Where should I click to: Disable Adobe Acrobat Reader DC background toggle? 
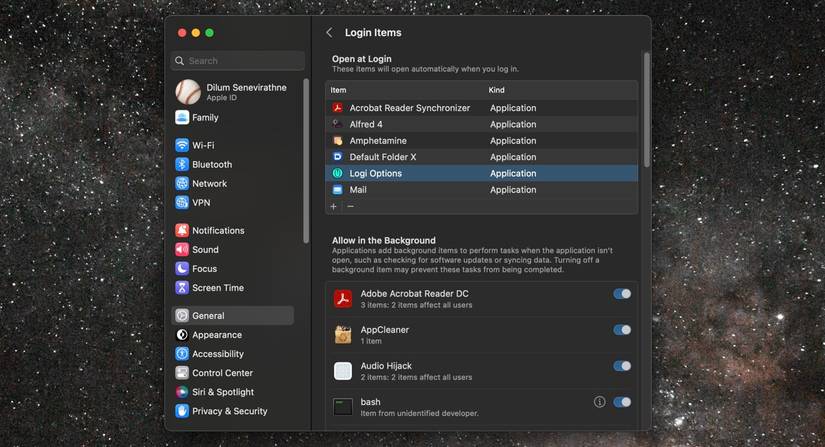click(622, 294)
